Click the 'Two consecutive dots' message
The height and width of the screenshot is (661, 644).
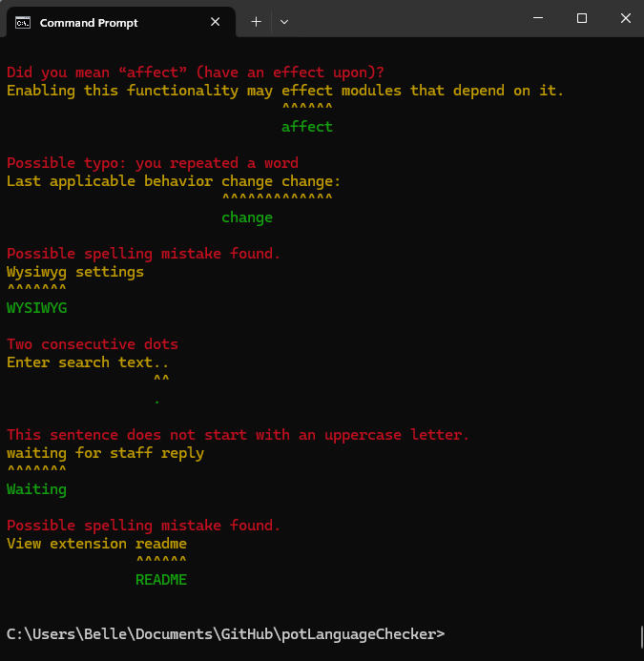click(x=93, y=344)
